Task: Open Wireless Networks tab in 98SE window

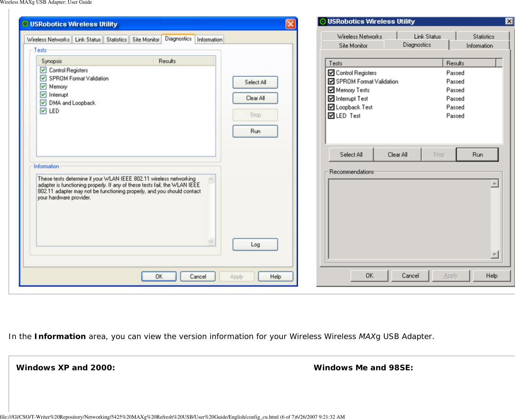Action: tap(359, 36)
